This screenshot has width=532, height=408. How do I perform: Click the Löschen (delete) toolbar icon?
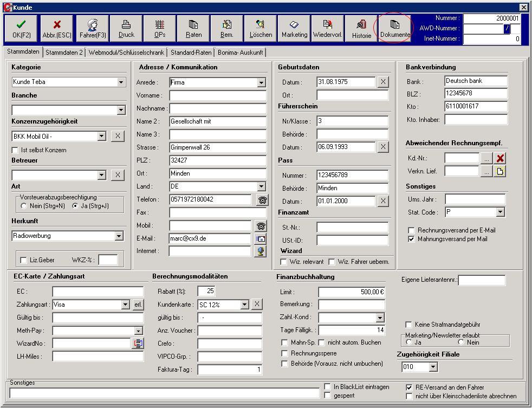260,28
